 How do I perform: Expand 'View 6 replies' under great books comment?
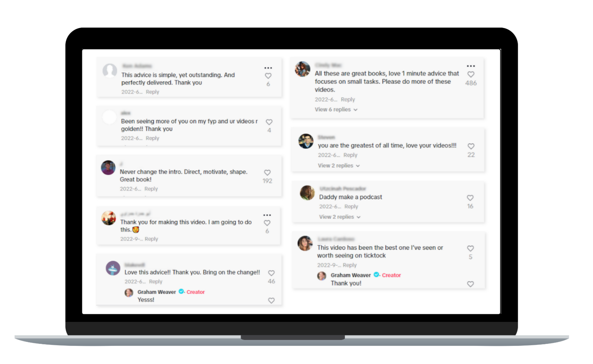tap(336, 109)
